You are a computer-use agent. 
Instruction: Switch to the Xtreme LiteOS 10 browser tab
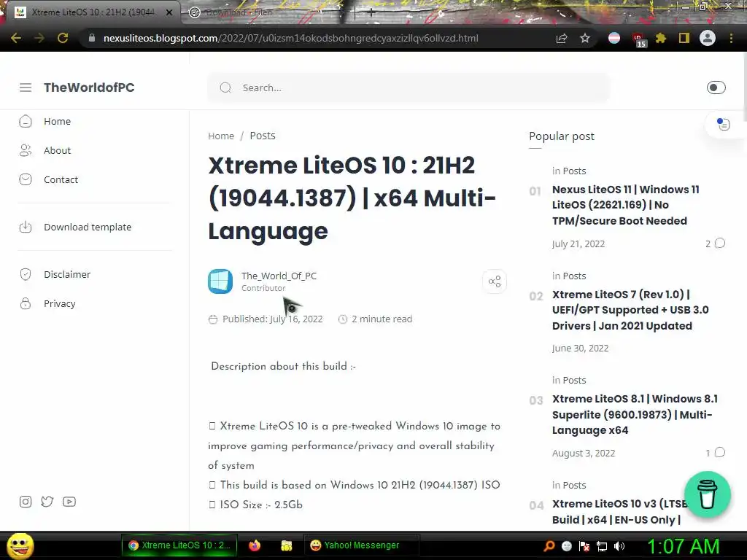(93, 12)
